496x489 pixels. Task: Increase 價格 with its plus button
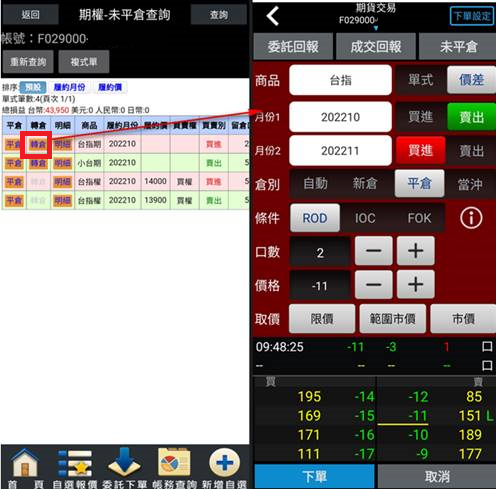(416, 284)
